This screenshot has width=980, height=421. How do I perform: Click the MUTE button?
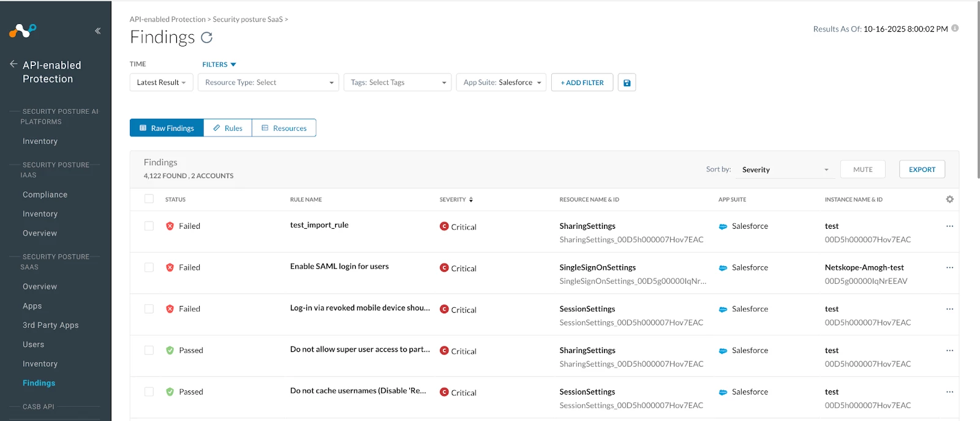coord(862,170)
